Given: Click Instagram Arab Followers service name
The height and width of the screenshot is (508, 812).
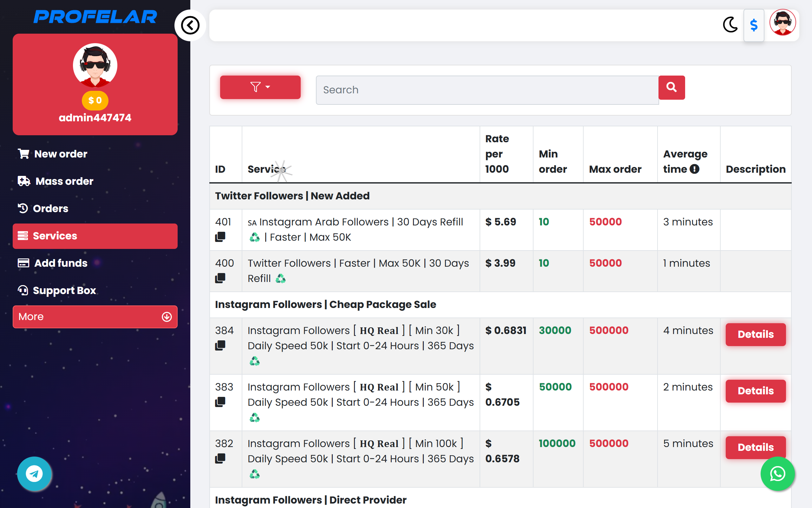Looking at the screenshot, I should click(x=355, y=230).
